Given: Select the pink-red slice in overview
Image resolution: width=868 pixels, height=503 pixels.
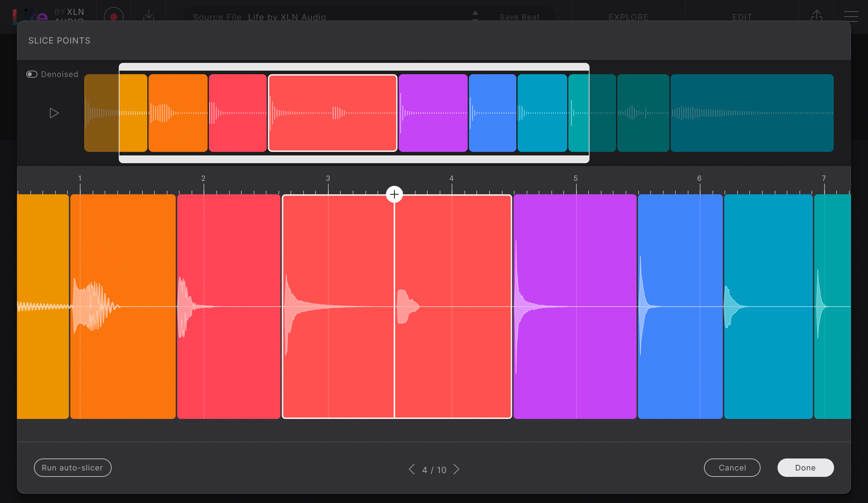Looking at the screenshot, I should (238, 113).
